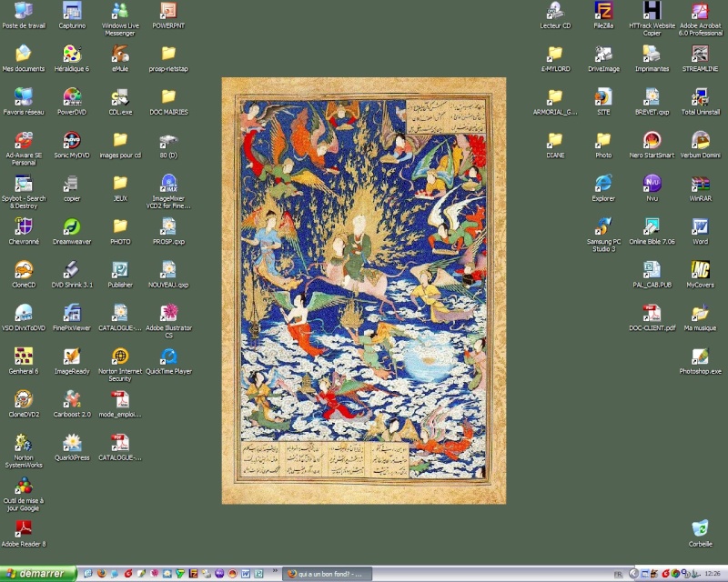Open the Samsung PC Studio 3 icon

click(603, 235)
